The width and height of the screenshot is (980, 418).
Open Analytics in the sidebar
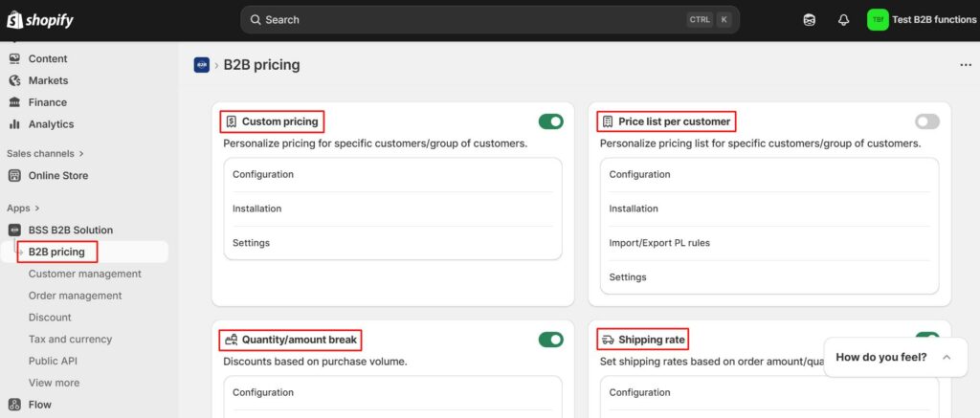pos(52,124)
